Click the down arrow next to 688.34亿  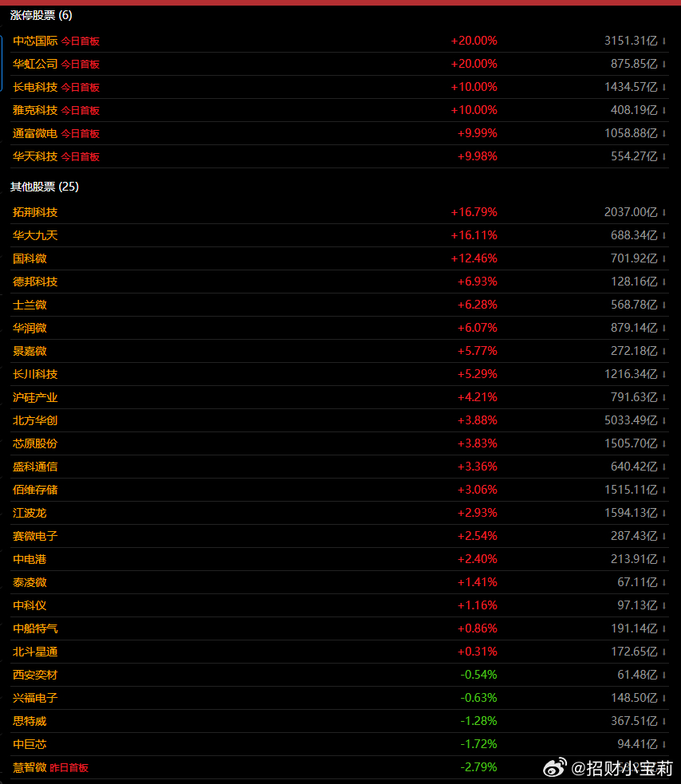click(x=664, y=235)
